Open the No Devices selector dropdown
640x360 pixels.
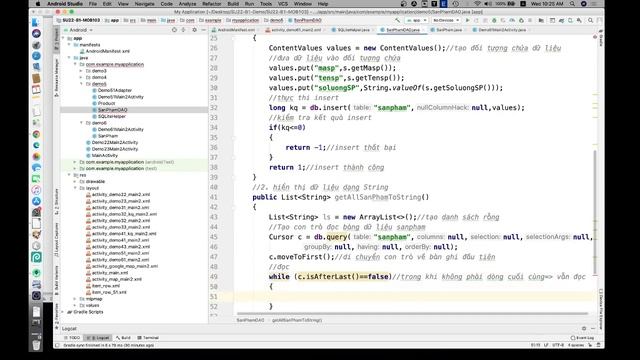(446, 20)
